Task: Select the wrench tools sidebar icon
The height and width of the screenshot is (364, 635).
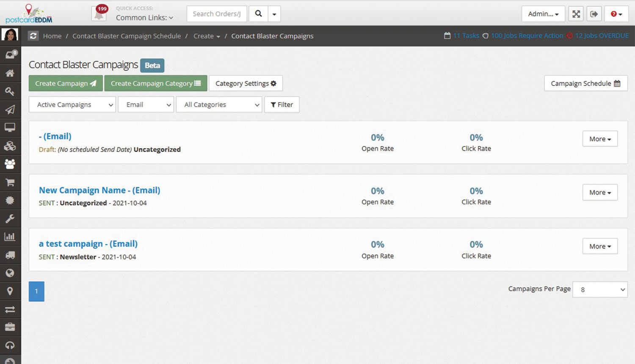Action: [10, 218]
